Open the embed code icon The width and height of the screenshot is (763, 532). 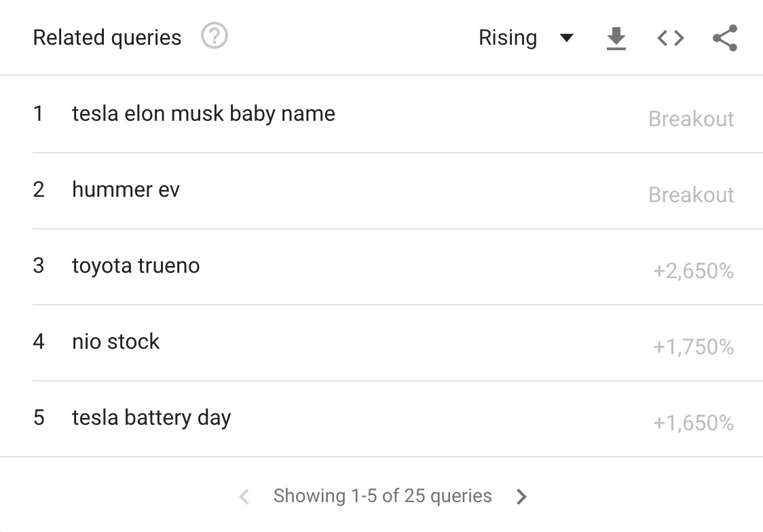pyautogui.click(x=671, y=38)
